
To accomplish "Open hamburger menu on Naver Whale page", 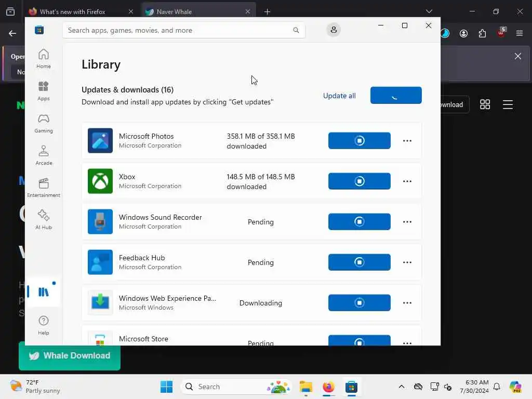I will coord(508,104).
